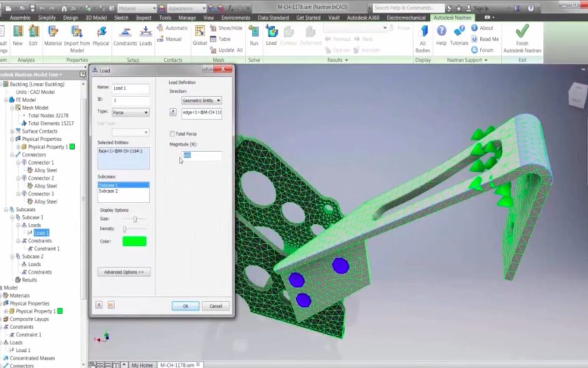The image size is (588, 368).
Task: Open the Read Me item
Action: click(x=485, y=39)
